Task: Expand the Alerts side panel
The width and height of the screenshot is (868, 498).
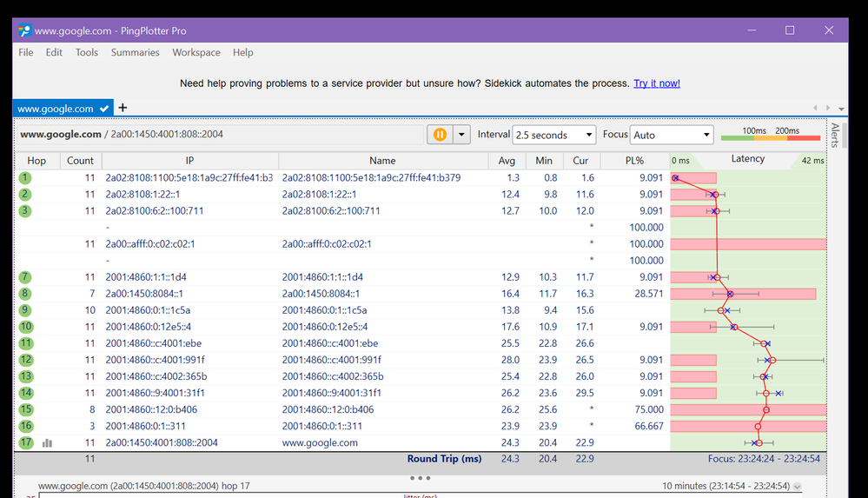Action: pos(835,136)
